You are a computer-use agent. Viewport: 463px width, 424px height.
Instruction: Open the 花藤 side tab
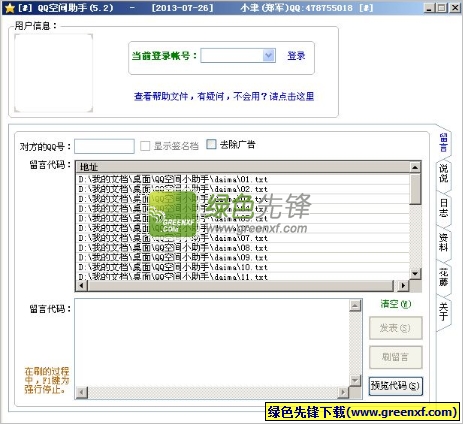tap(443, 277)
